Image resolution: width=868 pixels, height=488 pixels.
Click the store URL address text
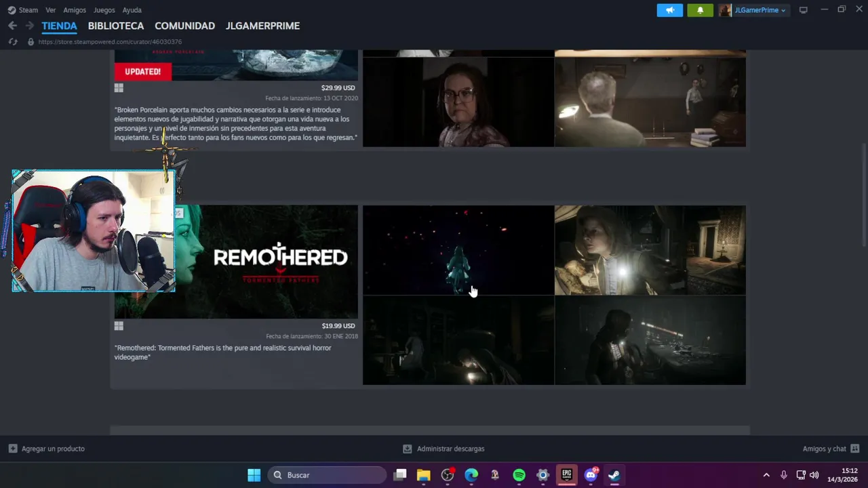[x=110, y=42]
